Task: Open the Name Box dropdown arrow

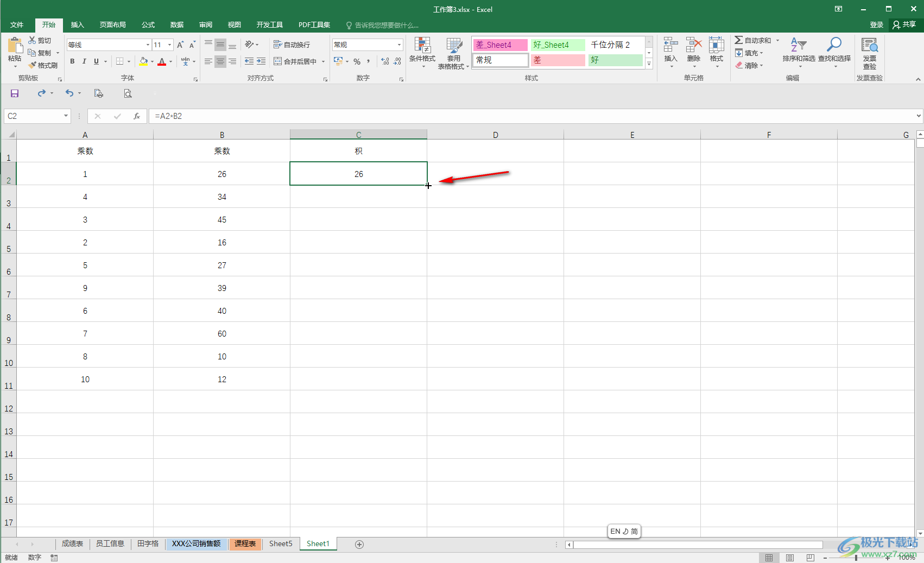Action: [x=66, y=116]
